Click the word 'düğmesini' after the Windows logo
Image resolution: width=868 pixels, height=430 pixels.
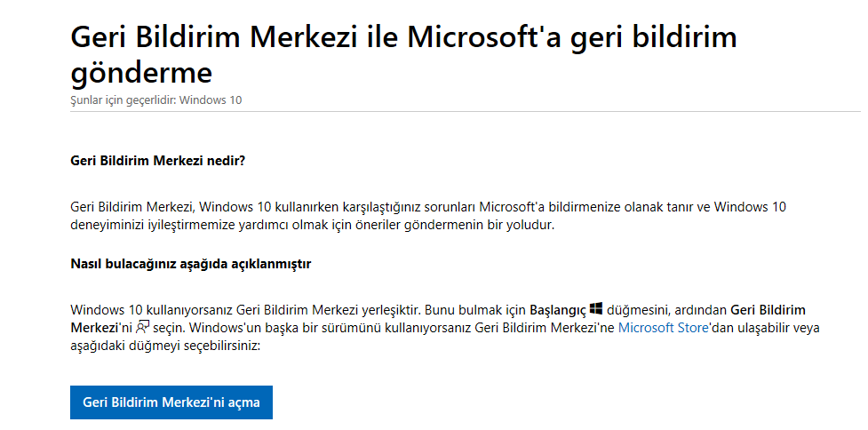click(x=638, y=309)
